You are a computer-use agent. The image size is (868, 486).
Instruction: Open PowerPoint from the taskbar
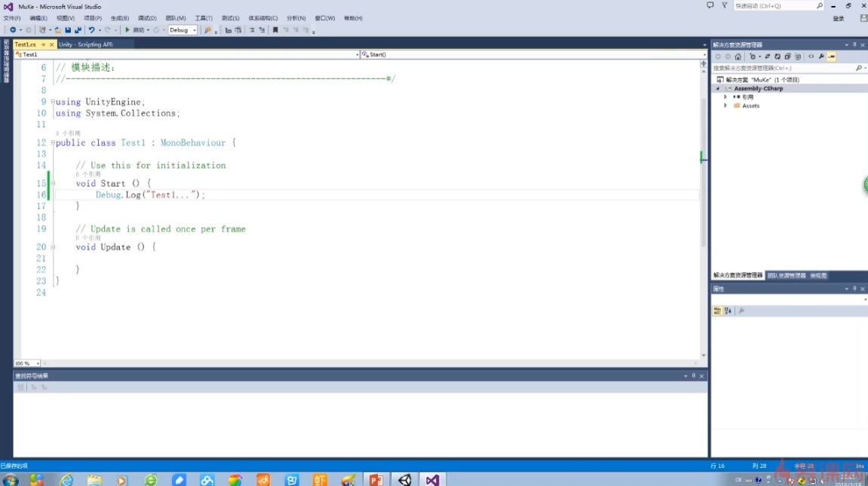click(x=376, y=480)
